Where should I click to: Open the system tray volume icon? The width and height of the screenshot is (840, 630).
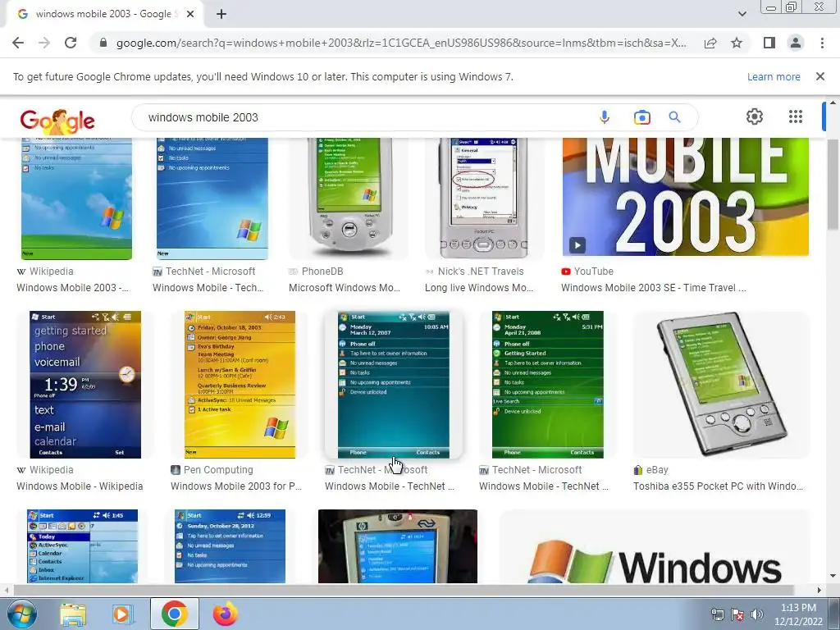(756, 614)
